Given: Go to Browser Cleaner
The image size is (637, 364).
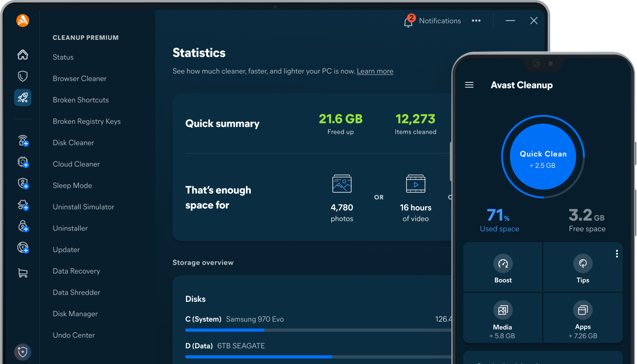Looking at the screenshot, I should tap(80, 79).
